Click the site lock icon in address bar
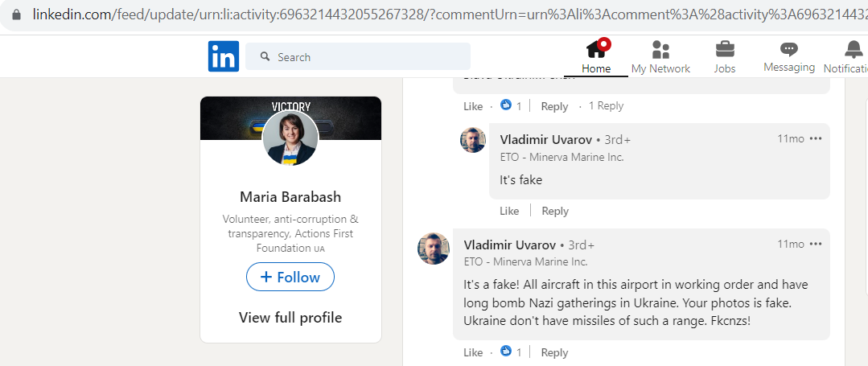Screen dimensions: 868x366 coord(17,14)
